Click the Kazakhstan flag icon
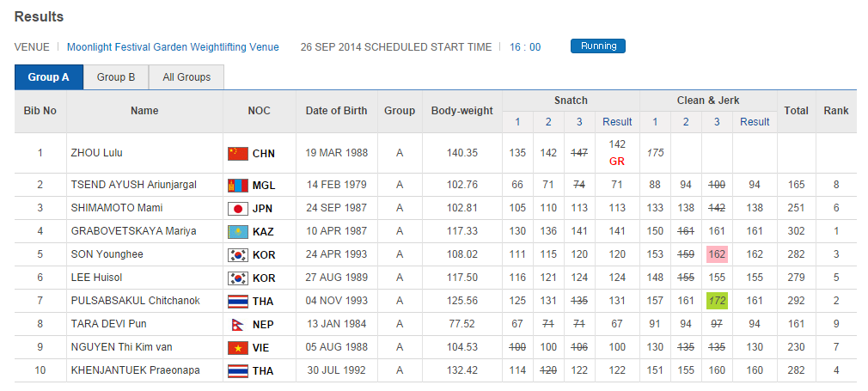This screenshot has height=391, width=868. pyautogui.click(x=237, y=231)
